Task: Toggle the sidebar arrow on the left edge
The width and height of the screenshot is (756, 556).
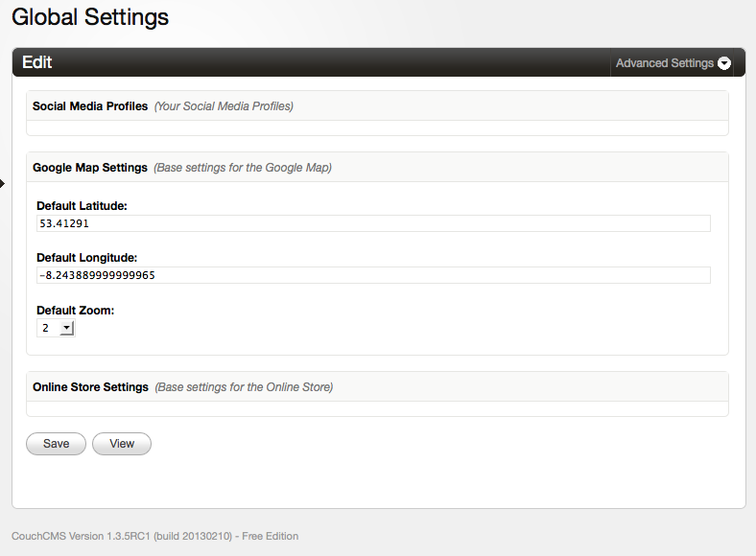Action: pos(2,183)
